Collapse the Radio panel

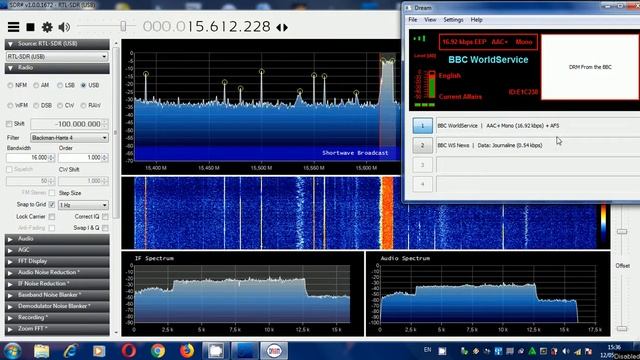(57, 68)
